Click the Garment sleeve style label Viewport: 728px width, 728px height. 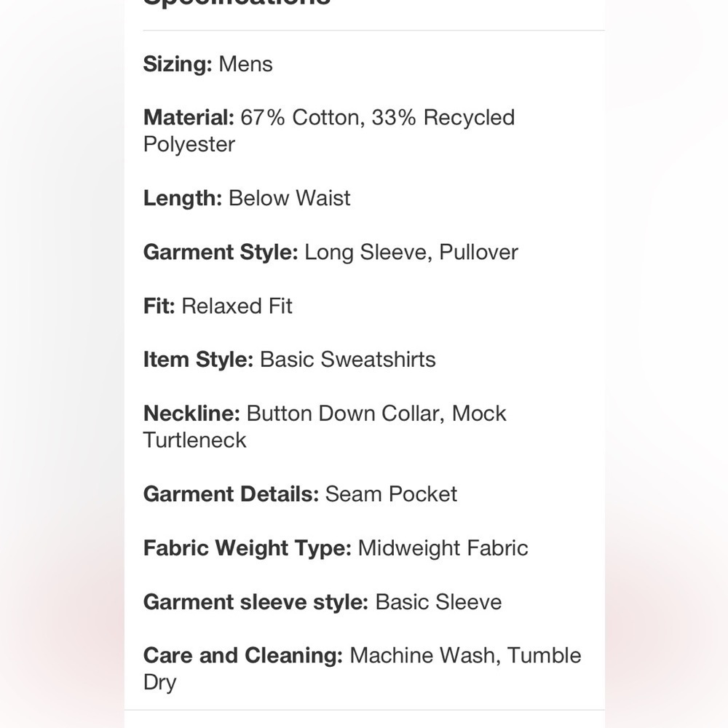[256, 602]
